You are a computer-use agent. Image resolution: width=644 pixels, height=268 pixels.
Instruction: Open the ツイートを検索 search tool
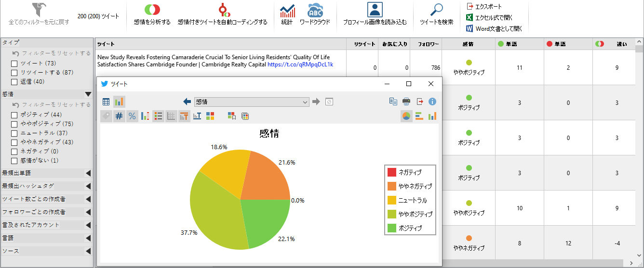click(x=437, y=14)
